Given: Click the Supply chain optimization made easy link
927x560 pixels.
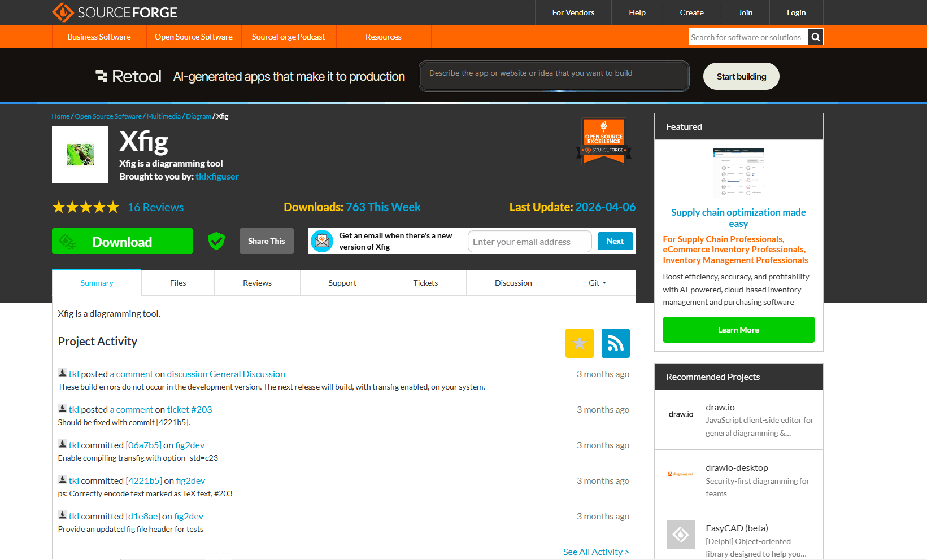Looking at the screenshot, I should pyautogui.click(x=738, y=218).
